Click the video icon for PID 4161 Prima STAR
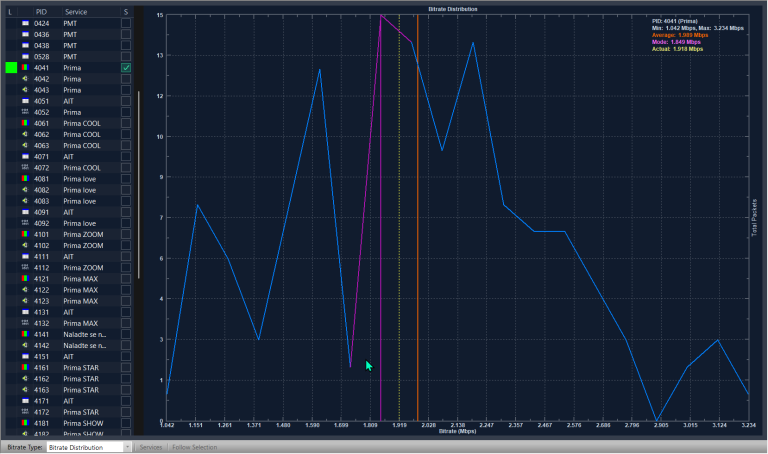The image size is (768, 454). pyautogui.click(x=25, y=367)
